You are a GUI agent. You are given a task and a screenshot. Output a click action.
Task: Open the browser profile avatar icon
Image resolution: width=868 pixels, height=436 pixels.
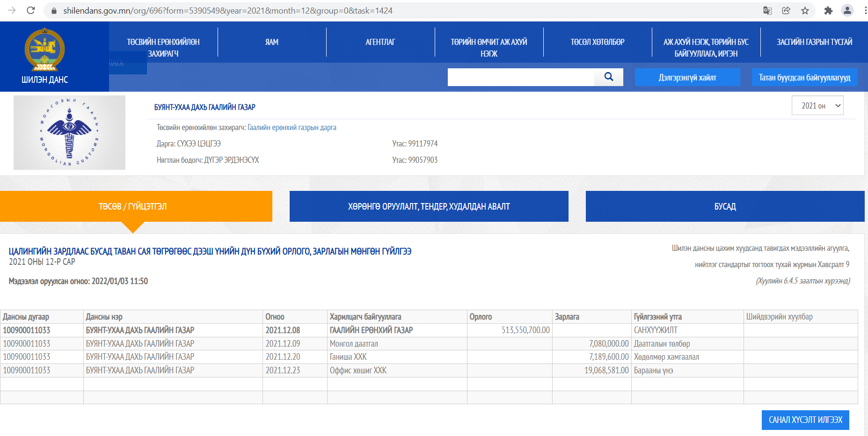coord(847,10)
